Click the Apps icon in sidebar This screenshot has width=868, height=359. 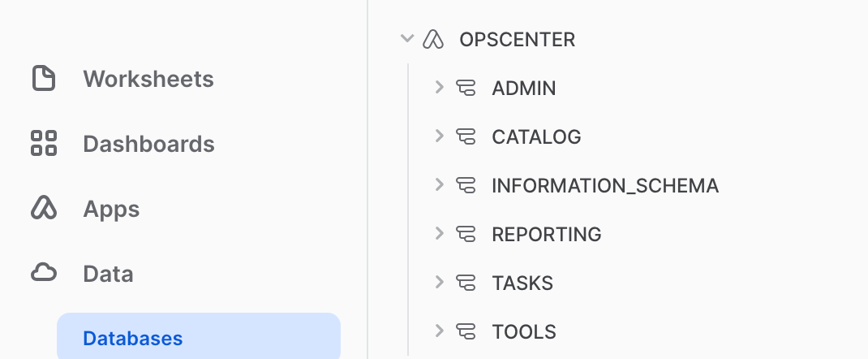(44, 208)
